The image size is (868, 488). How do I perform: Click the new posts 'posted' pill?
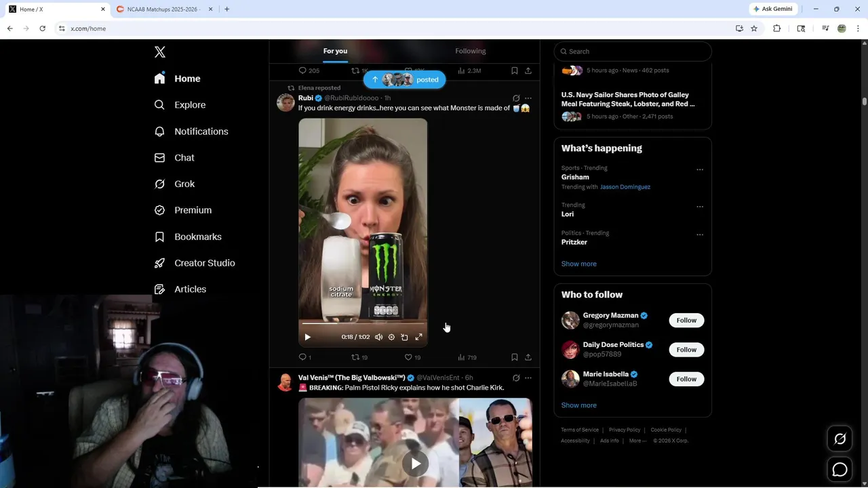pos(405,79)
